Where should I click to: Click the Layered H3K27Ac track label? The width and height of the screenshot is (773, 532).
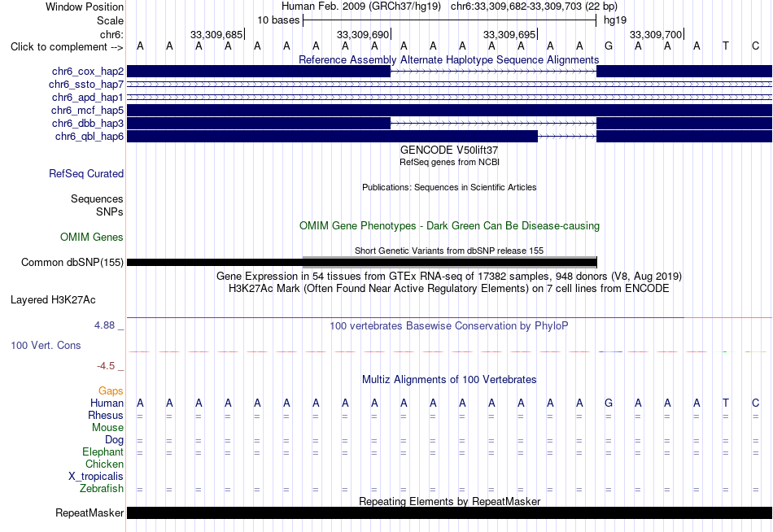53,300
